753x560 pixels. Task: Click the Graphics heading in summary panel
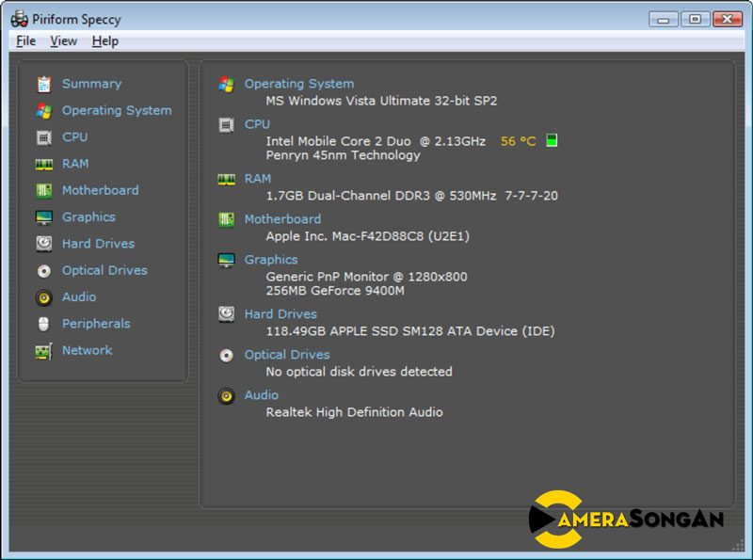pyautogui.click(x=271, y=260)
